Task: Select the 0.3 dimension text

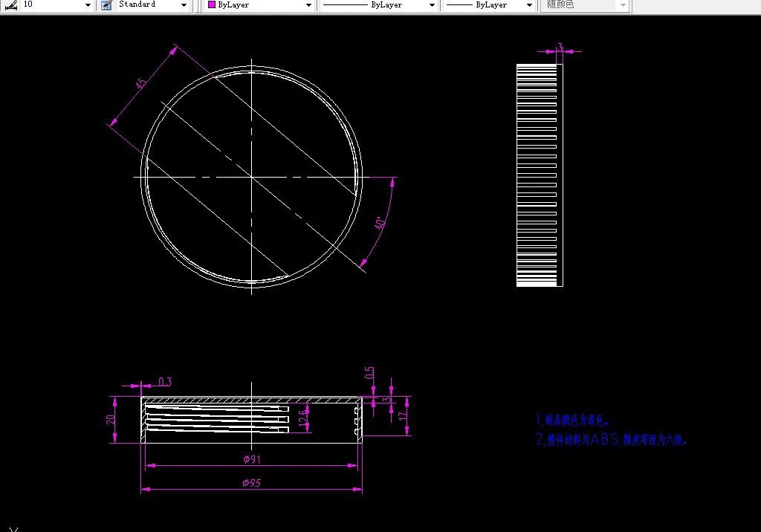Action: [165, 382]
